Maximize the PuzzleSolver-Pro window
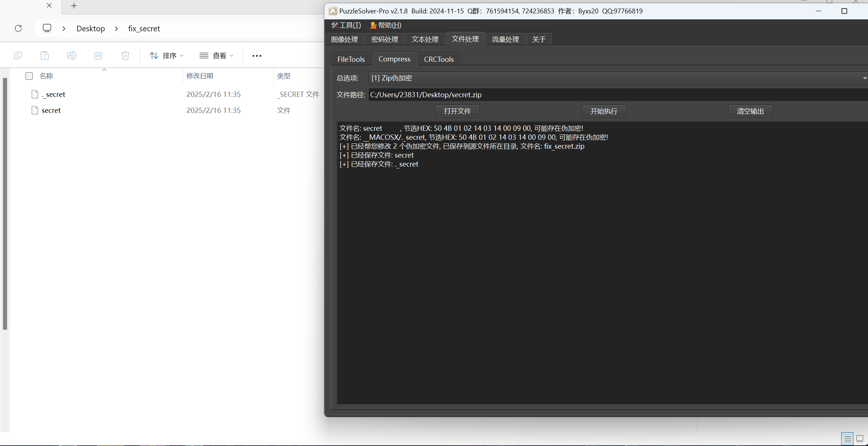868x446 pixels. [845, 11]
